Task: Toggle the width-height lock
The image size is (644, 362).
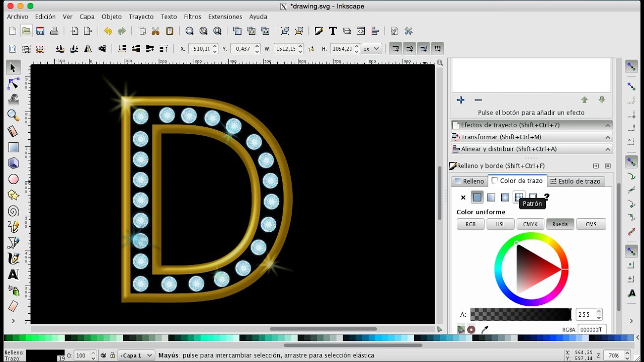Action: 311,49
